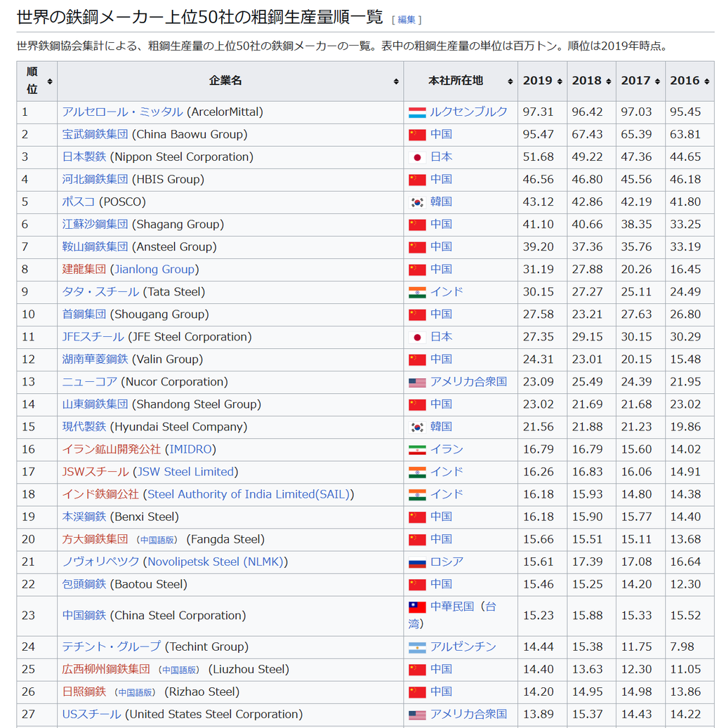Click the India flag in JSW Steel row

pyautogui.click(x=417, y=472)
